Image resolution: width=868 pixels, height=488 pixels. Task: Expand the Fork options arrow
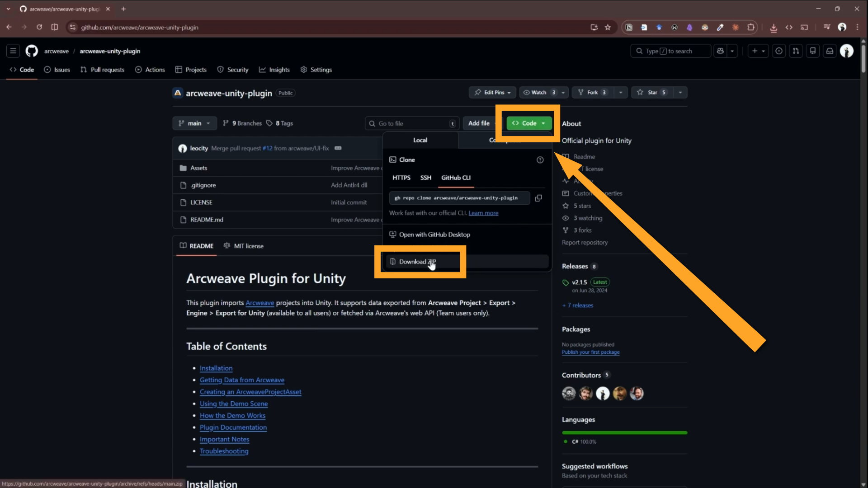coord(620,93)
